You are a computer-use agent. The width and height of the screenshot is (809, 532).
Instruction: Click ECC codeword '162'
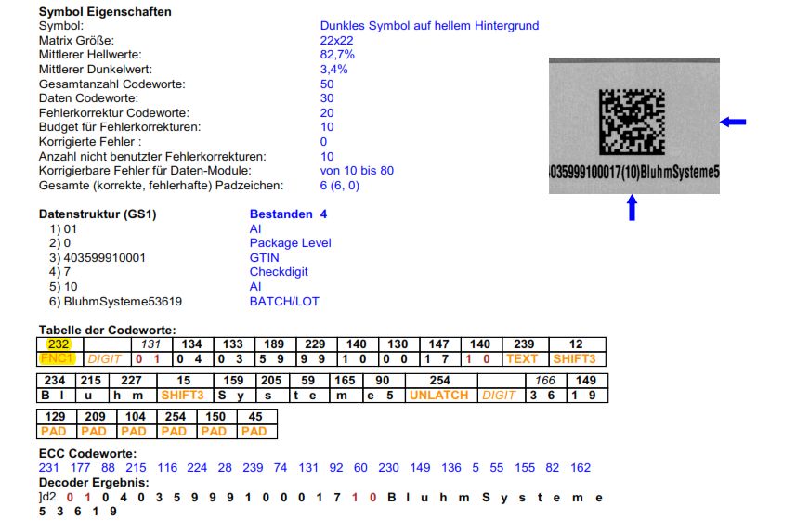click(581, 468)
